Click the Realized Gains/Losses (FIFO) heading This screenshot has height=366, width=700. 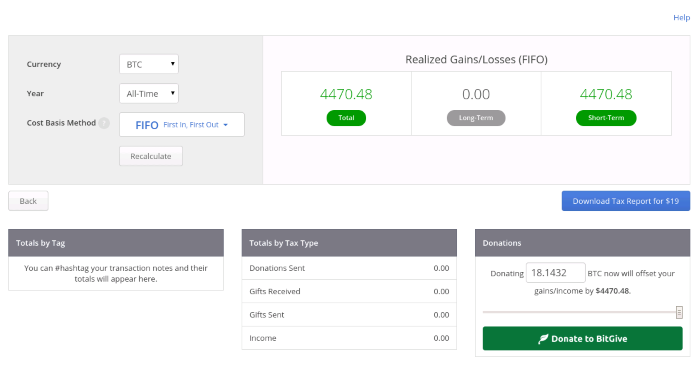coord(476,59)
